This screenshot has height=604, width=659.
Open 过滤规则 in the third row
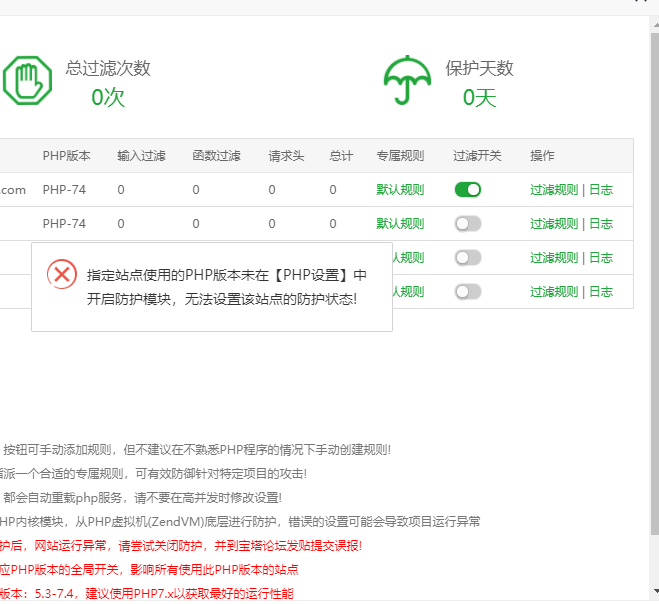coord(554,258)
